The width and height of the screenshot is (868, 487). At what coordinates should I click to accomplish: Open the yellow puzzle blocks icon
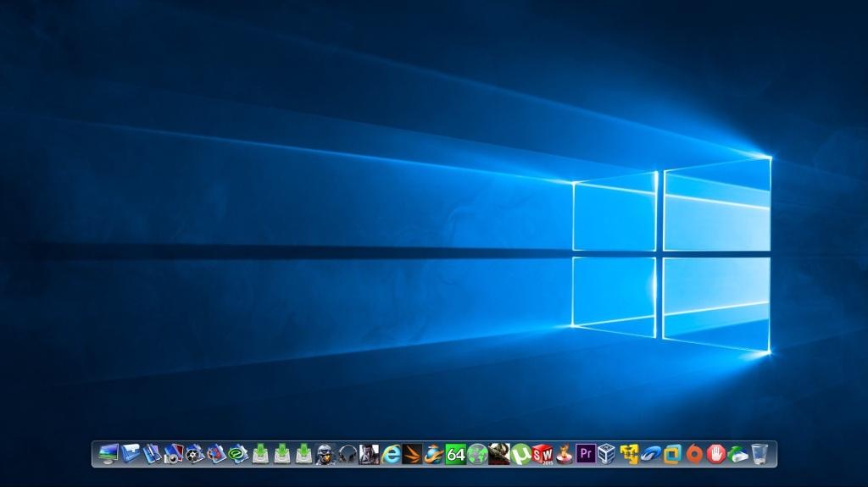tap(630, 454)
